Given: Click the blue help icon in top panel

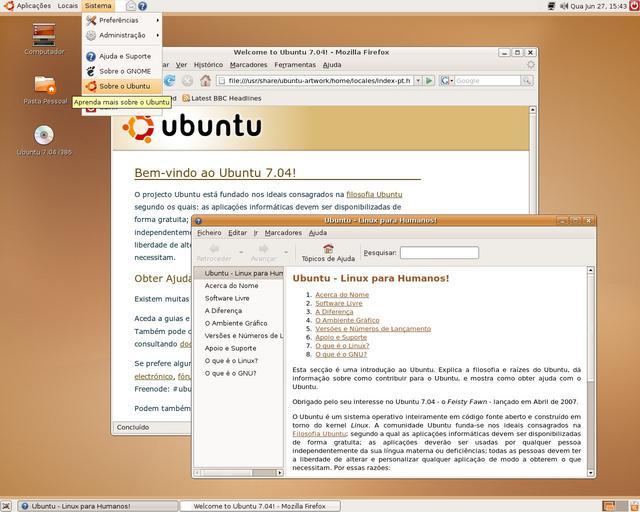Looking at the screenshot, I should (142, 6).
